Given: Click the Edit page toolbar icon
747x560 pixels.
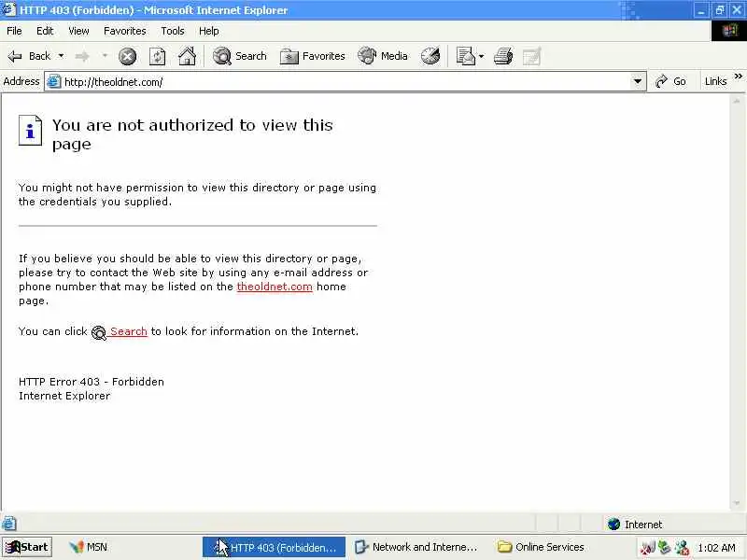Looking at the screenshot, I should pos(531,56).
